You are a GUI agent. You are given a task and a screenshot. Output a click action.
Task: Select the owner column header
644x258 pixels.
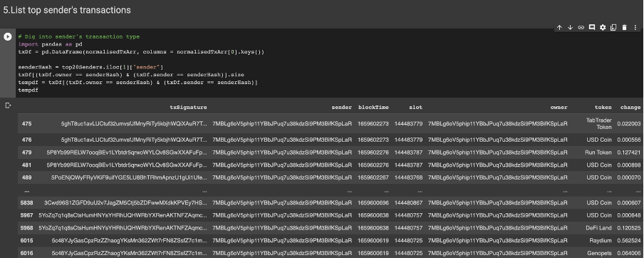point(559,107)
